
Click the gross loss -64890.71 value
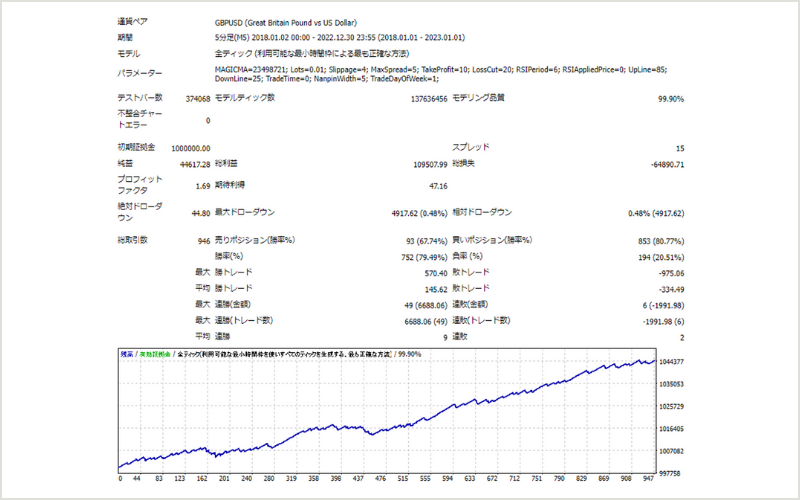point(667,165)
